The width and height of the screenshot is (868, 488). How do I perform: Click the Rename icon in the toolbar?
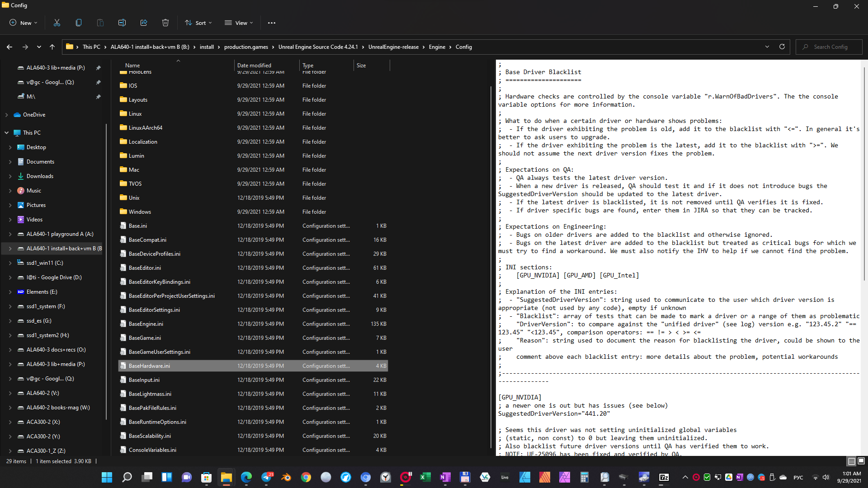click(122, 23)
